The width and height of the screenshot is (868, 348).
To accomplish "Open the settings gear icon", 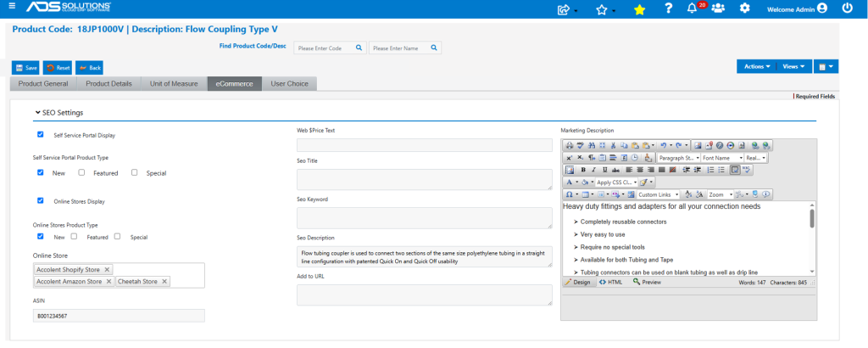I will [x=745, y=8].
